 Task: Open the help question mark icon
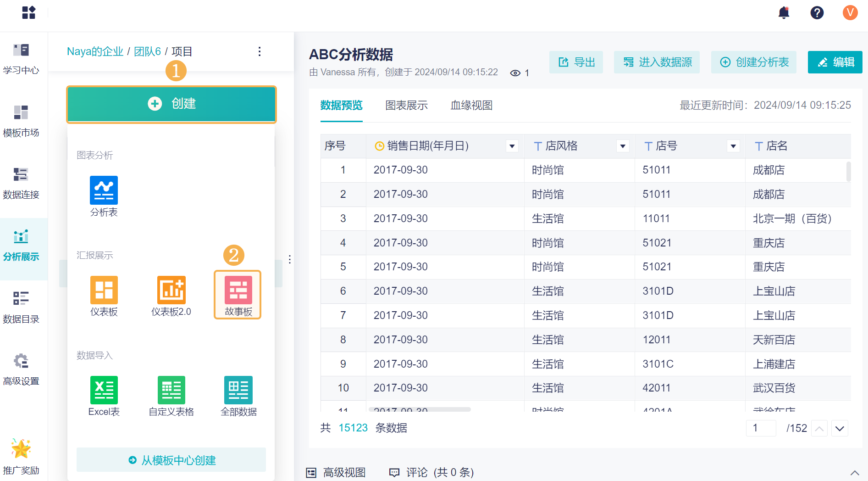pos(817,13)
